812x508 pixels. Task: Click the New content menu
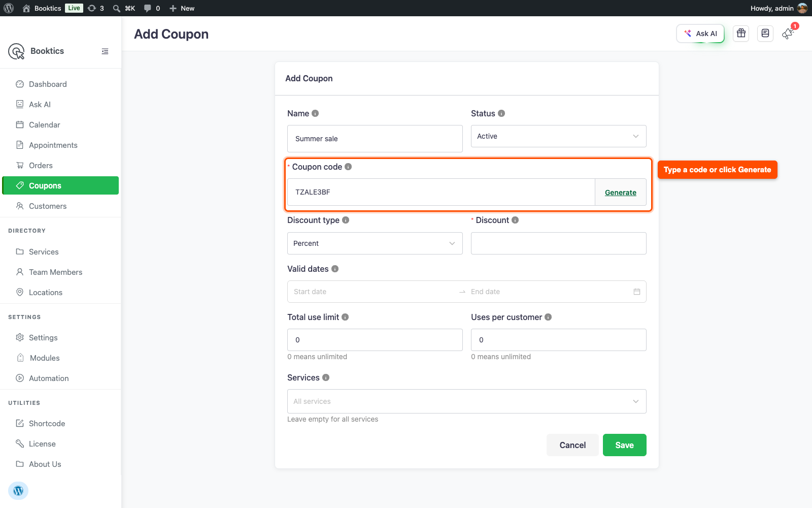[182, 8]
